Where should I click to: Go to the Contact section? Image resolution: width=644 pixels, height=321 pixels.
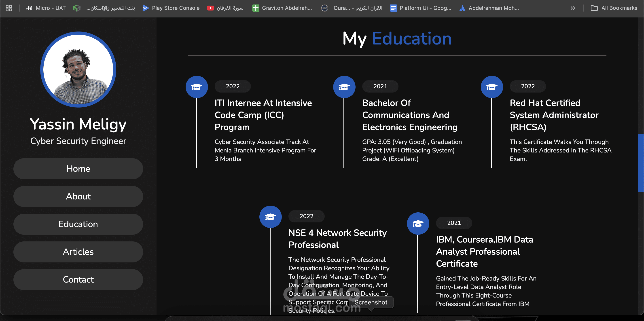(x=78, y=280)
